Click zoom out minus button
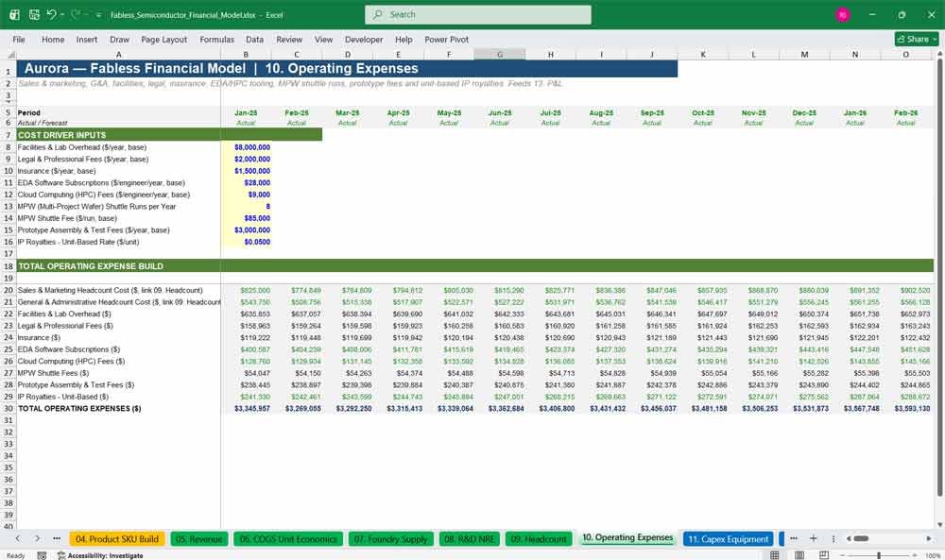 pos(843,555)
